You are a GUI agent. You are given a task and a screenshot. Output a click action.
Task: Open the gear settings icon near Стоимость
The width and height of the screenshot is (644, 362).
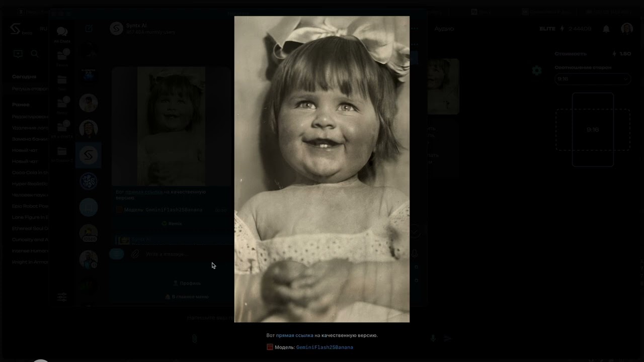537,70
